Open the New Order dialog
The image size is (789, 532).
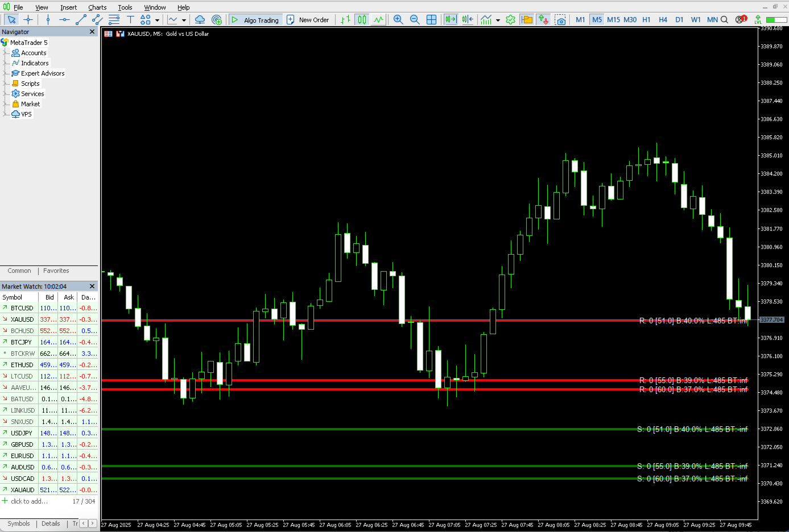pos(308,20)
